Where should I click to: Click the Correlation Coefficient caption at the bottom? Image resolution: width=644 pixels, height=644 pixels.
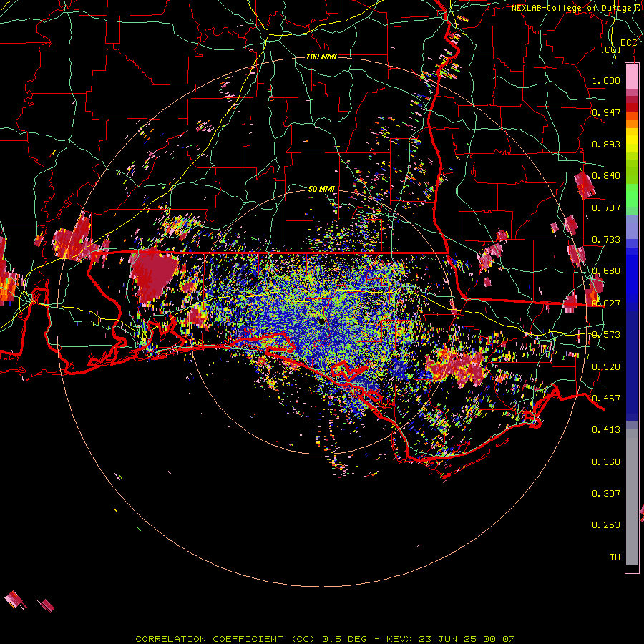pyautogui.click(x=325, y=639)
